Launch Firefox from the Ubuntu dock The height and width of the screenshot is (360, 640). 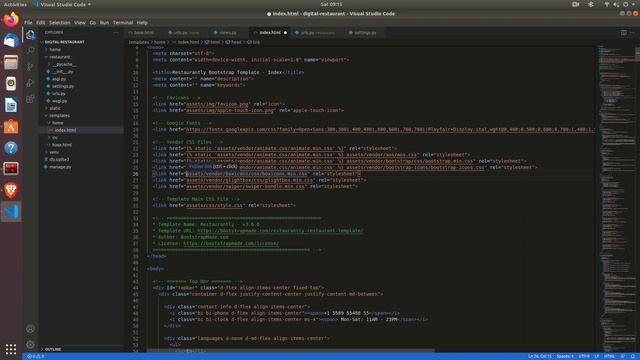pyautogui.click(x=11, y=20)
